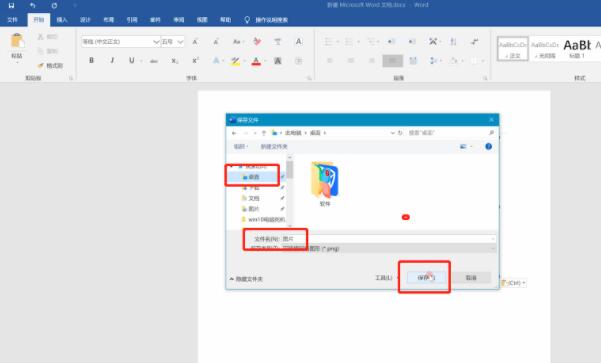
Task: Click the Undo arrow icon in title bar
Action: pyautogui.click(x=33, y=5)
